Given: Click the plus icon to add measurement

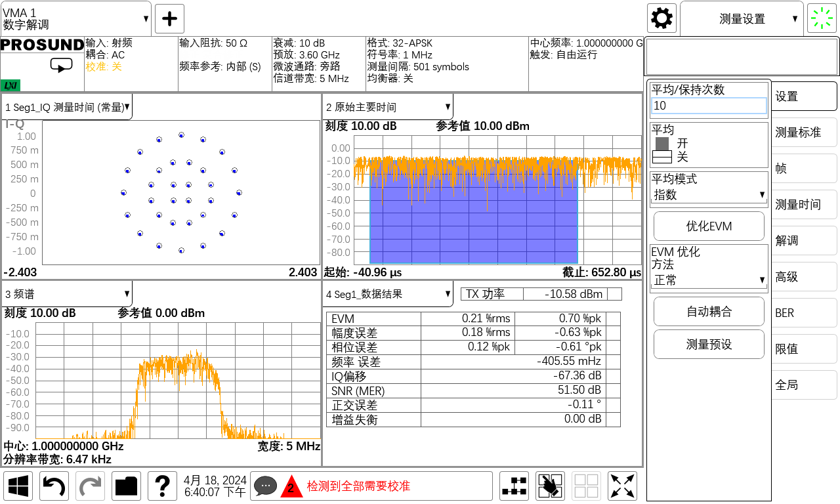Looking at the screenshot, I should click(169, 18).
